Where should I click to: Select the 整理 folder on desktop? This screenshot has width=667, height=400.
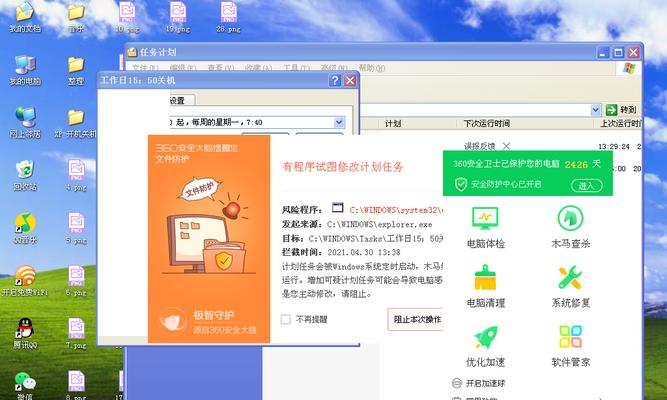pos(76,71)
